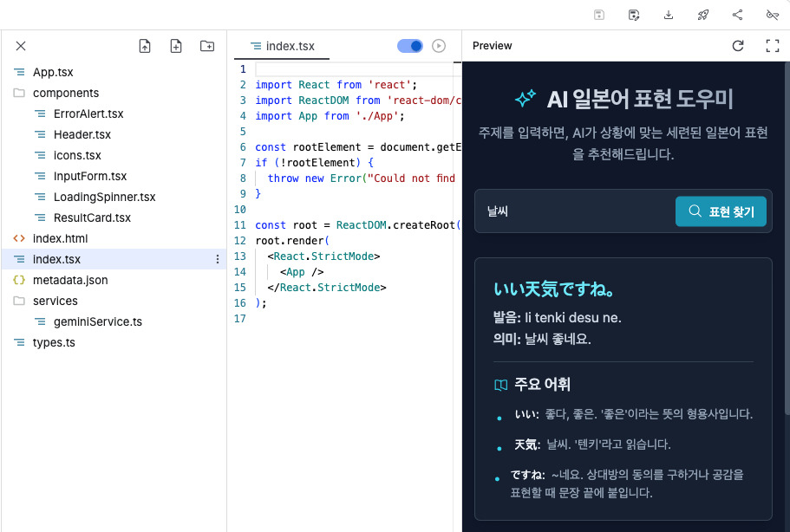
Task: Click the 날씨 topic input field
Action: click(x=577, y=211)
